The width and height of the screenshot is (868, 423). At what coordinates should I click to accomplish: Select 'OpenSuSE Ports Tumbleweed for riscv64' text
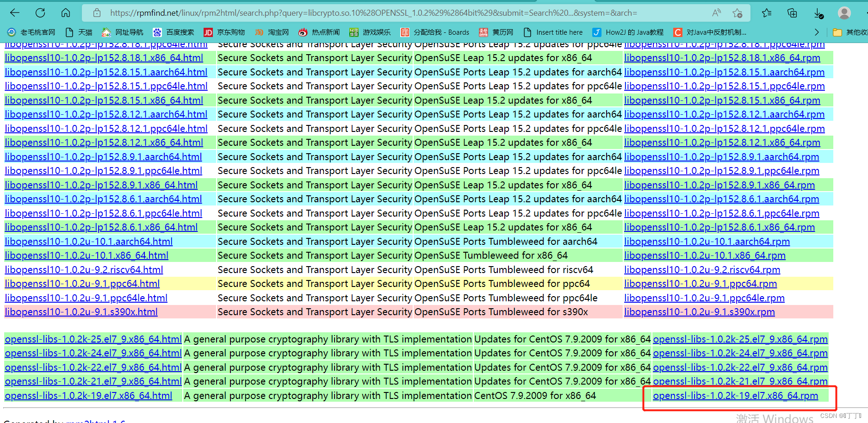pyautogui.click(x=504, y=270)
